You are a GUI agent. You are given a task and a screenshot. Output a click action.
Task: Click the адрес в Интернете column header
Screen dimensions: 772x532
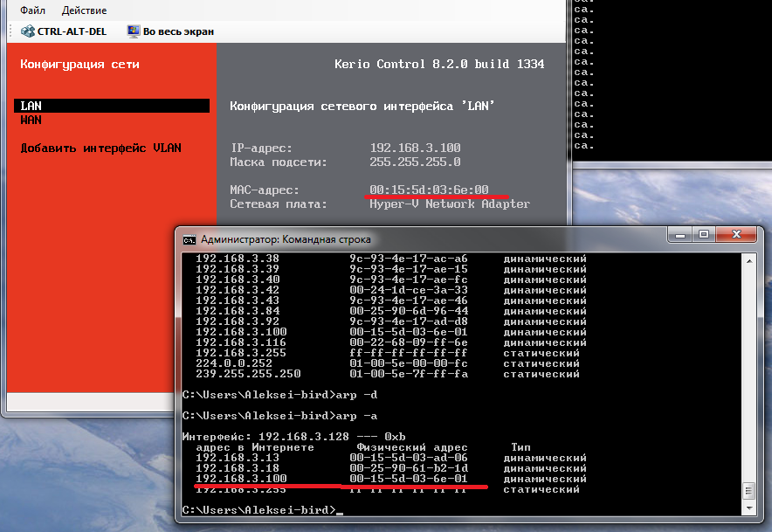255,448
